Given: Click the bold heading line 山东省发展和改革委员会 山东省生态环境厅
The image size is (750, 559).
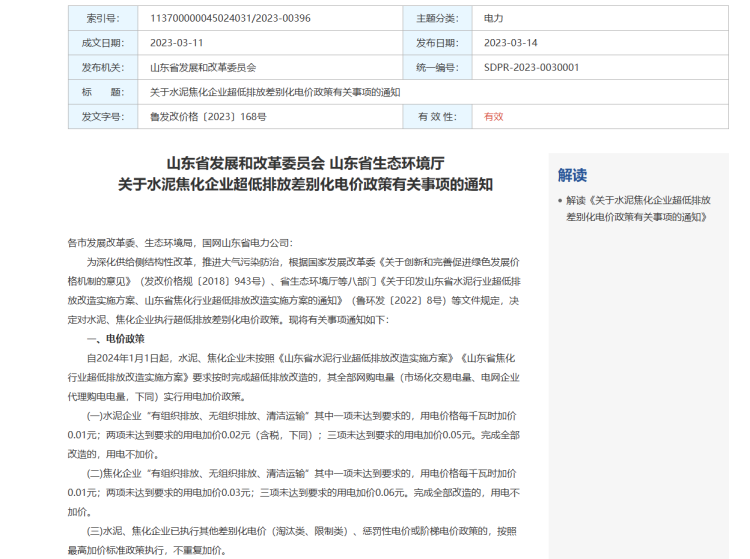Looking at the screenshot, I should 305,164.
